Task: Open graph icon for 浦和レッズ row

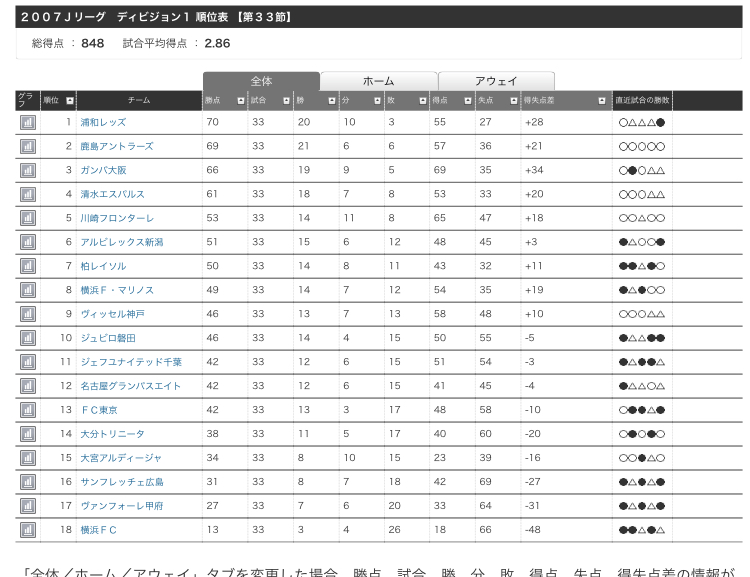Action: point(28,122)
